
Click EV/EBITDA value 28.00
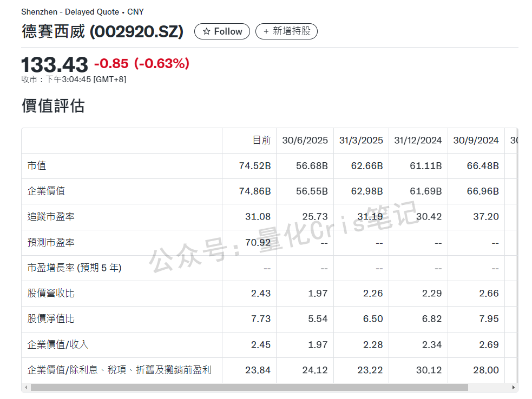pyautogui.click(x=486, y=370)
